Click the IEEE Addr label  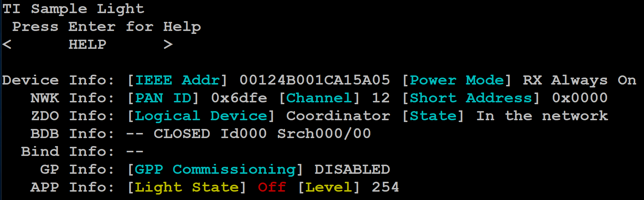click(177, 80)
